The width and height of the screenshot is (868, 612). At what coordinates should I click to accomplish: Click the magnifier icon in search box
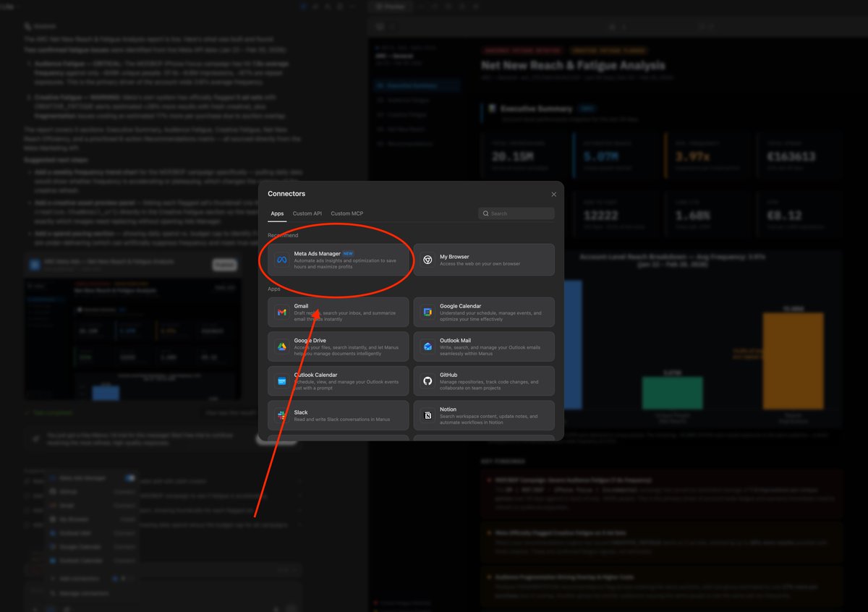(x=486, y=213)
